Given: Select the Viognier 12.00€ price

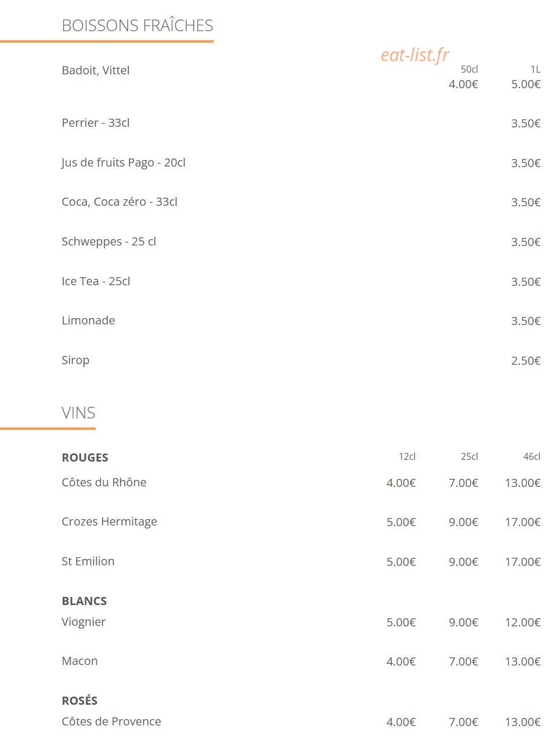Looking at the screenshot, I should click(x=523, y=622).
